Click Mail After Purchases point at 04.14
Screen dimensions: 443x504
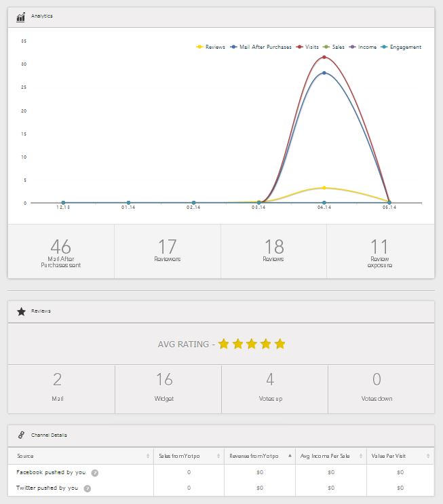[x=324, y=73]
